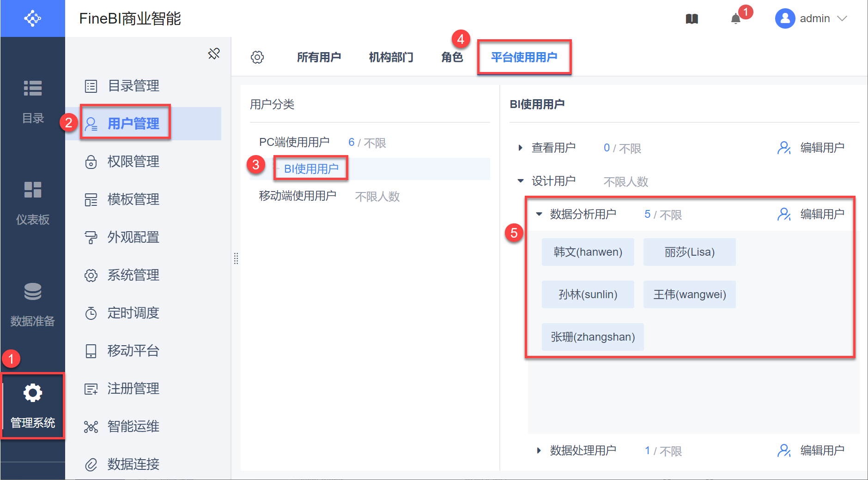Viewport: 868px width, 480px height.
Task: Open the admin account dropdown chevron
Action: (x=842, y=18)
